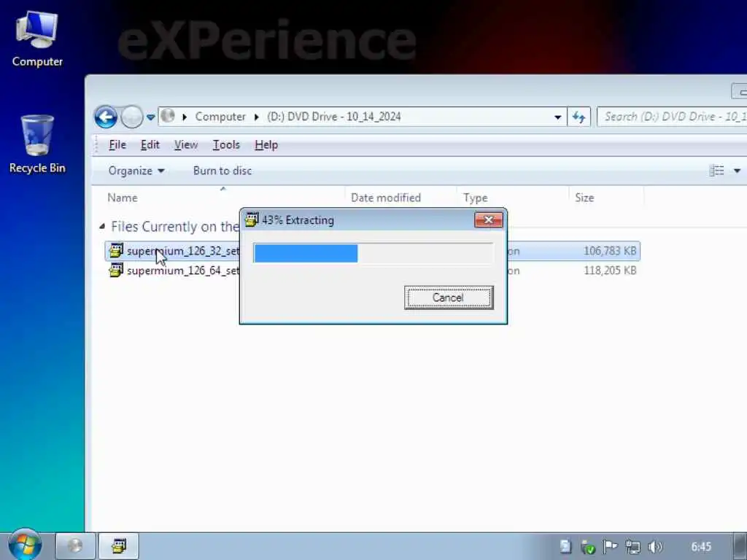Click the installer icon in Extracting title bar
The image size is (747, 560).
pos(252,219)
